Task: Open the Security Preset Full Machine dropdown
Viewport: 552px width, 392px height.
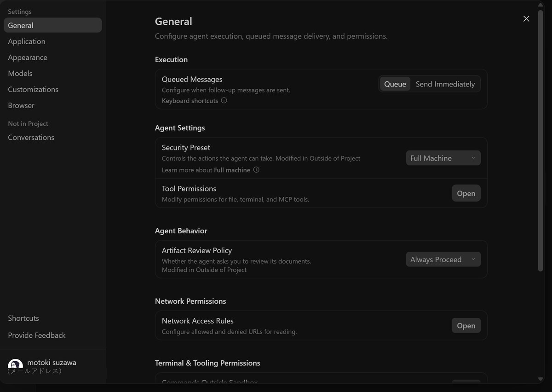Action: pos(443,158)
